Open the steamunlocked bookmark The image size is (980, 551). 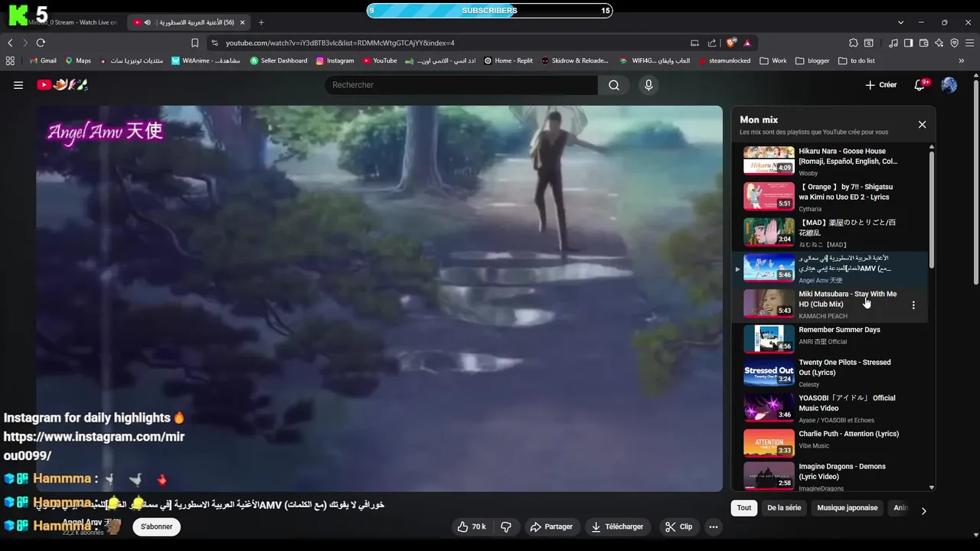click(x=724, y=60)
